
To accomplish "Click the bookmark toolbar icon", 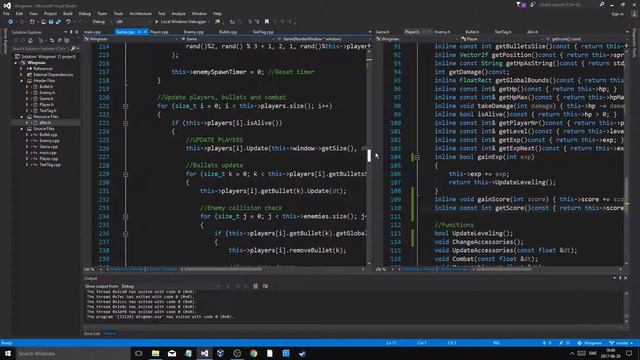I will [x=267, y=22].
